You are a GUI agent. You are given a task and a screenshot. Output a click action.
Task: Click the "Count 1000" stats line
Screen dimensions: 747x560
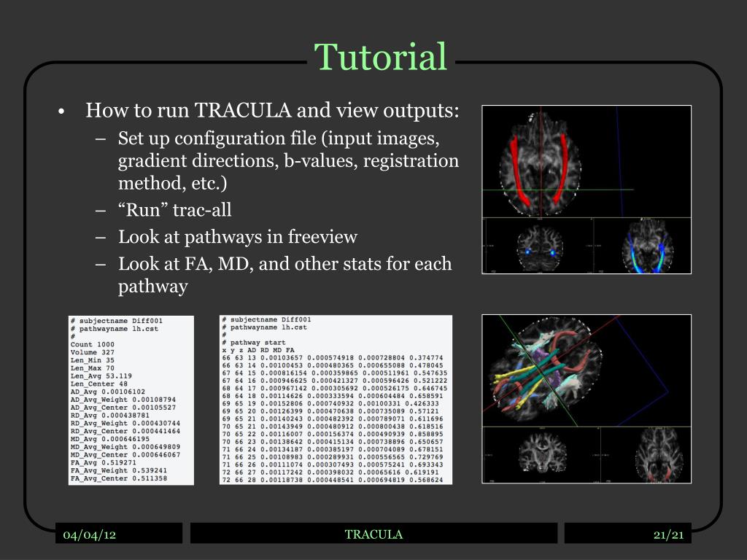pos(93,344)
